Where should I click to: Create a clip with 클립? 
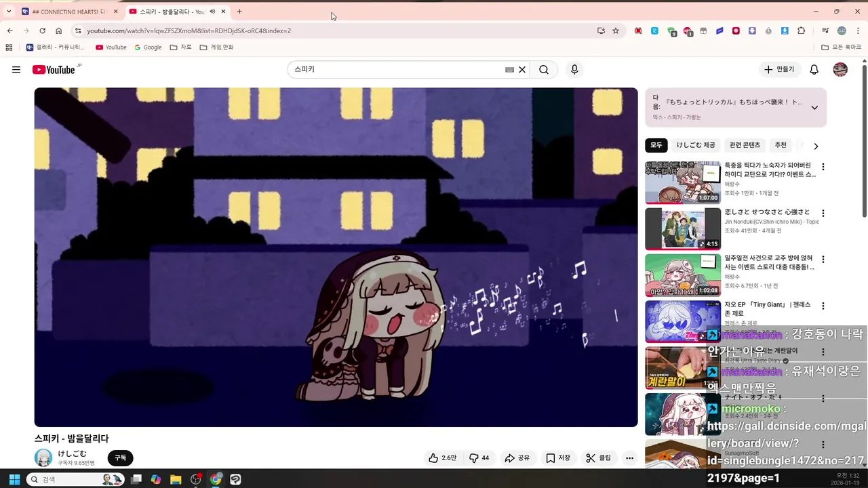(x=599, y=458)
